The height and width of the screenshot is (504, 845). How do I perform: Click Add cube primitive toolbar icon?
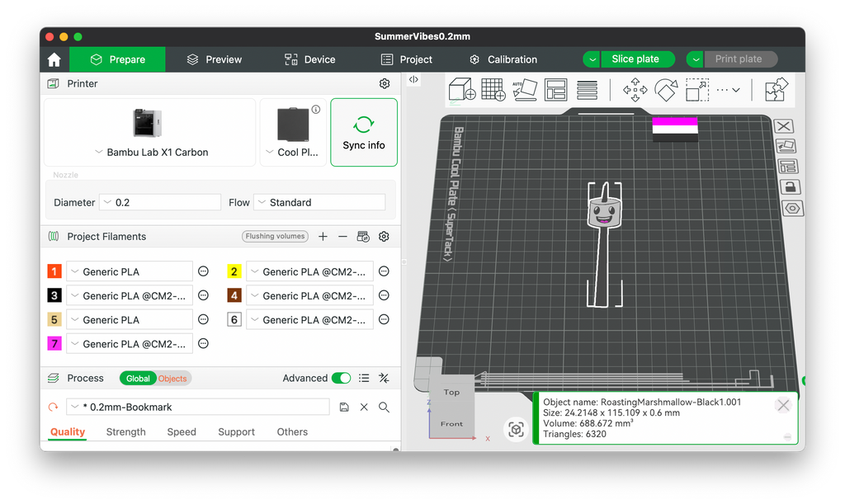pos(462,90)
